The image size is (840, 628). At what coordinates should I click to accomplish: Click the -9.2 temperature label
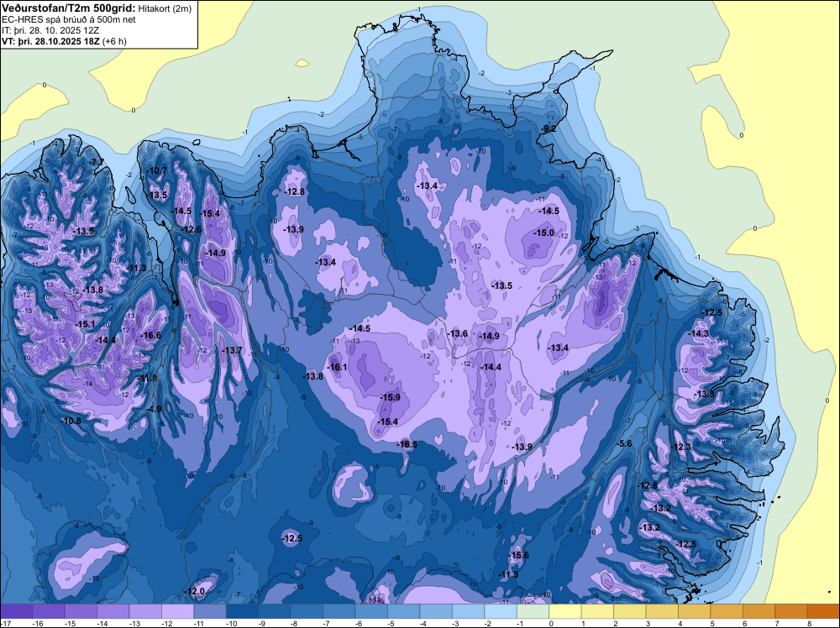[x=549, y=129]
